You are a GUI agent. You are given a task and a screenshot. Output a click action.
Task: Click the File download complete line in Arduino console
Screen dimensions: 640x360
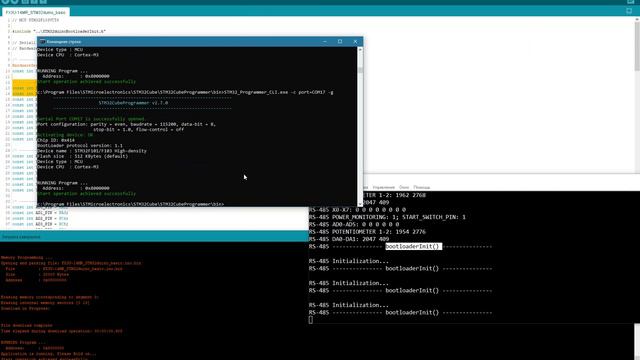click(27, 326)
